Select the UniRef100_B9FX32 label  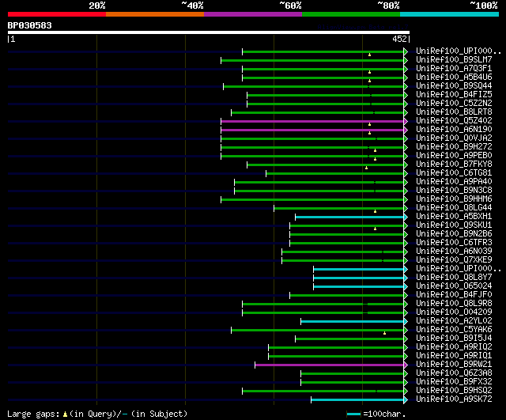(x=454, y=382)
